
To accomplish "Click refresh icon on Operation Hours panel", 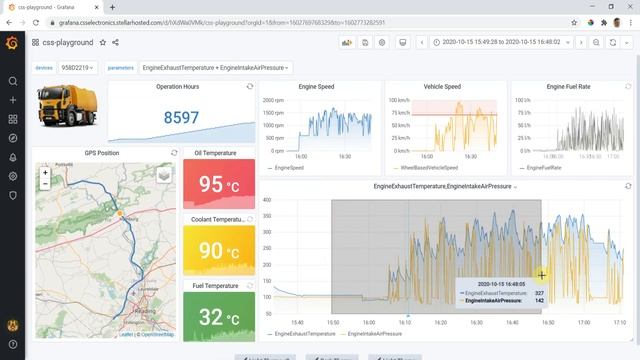I will pos(250,87).
